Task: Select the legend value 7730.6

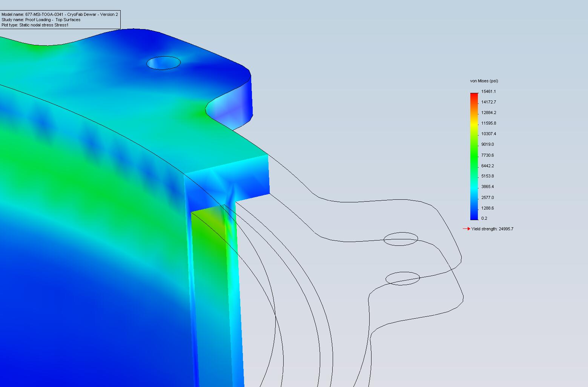Action: pyautogui.click(x=487, y=155)
